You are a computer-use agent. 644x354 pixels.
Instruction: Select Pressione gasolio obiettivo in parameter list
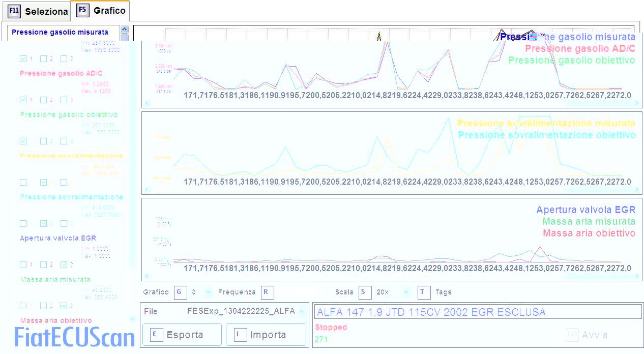click(x=69, y=114)
